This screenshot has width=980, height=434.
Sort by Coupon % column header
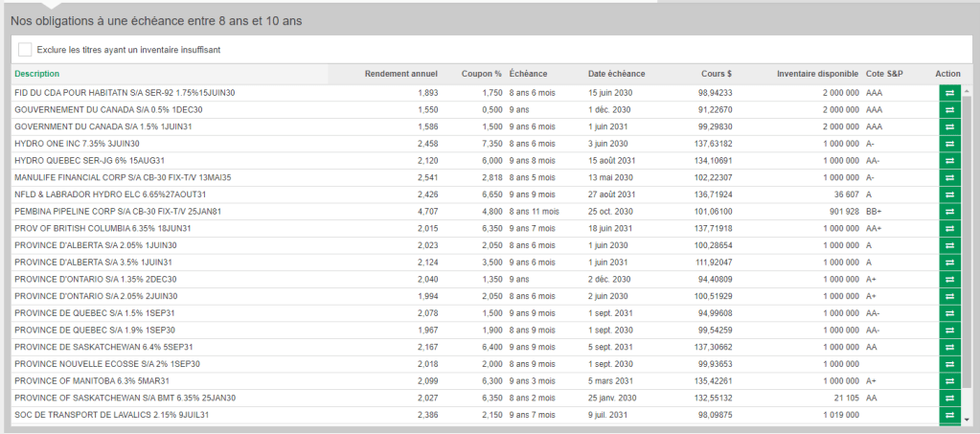tap(482, 74)
